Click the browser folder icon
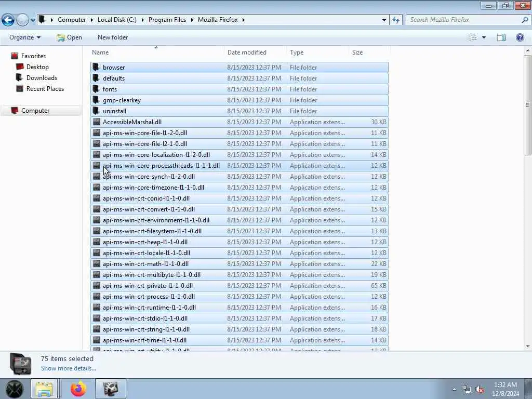Screen dimensions: 532x399 point(96,67)
